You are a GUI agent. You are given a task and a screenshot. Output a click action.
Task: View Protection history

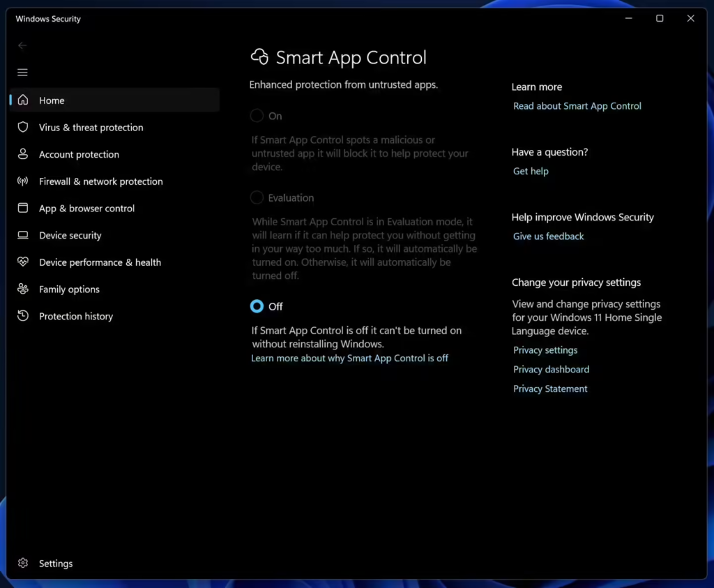tap(75, 316)
